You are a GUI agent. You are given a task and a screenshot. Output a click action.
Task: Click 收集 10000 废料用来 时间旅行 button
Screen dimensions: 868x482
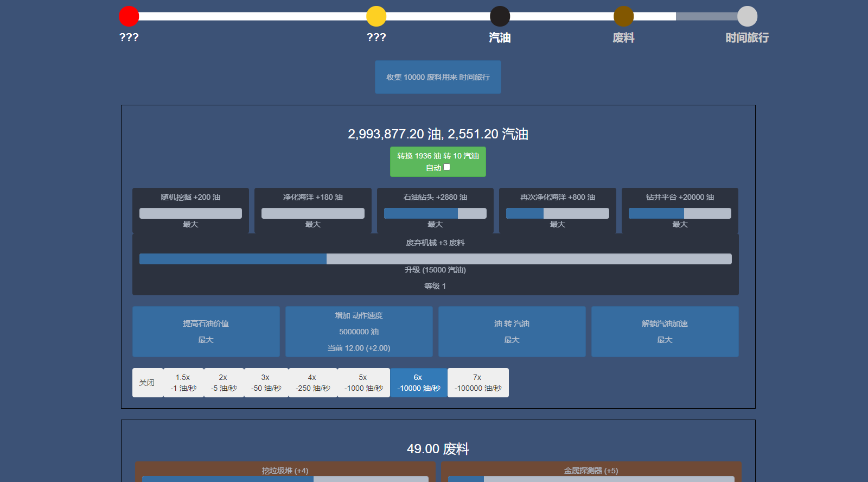click(438, 77)
